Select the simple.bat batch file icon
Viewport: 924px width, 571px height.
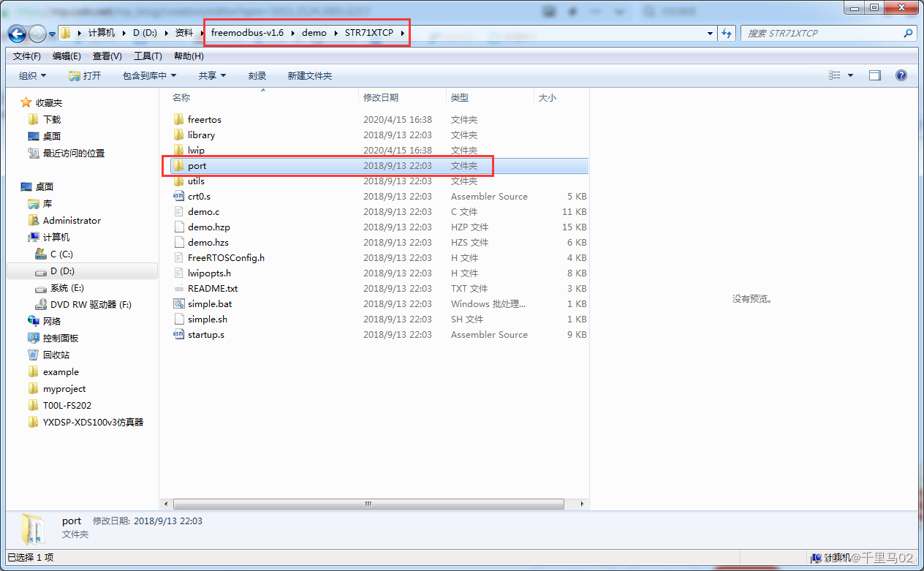(178, 303)
